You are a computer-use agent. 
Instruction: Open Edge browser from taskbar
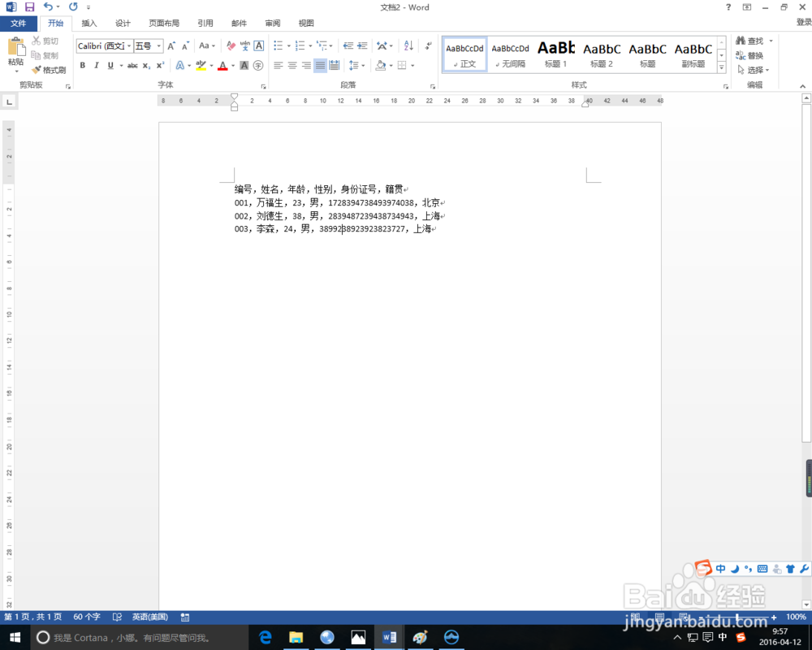pyautogui.click(x=266, y=638)
